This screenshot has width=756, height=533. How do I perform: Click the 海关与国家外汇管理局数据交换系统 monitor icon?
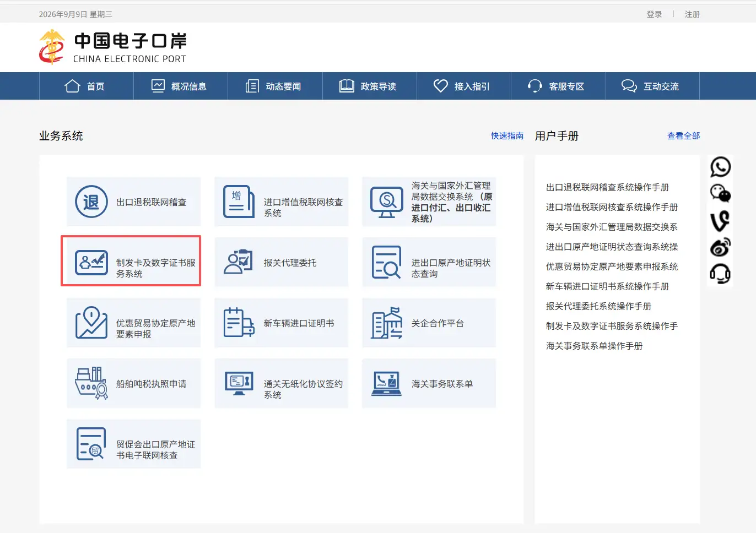387,202
